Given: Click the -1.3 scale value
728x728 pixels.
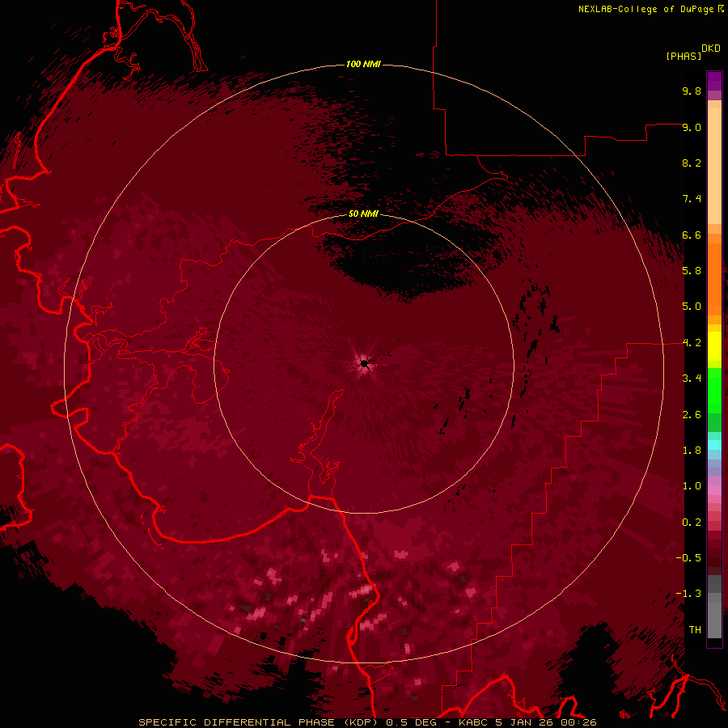Looking at the screenshot, I should click(688, 594).
